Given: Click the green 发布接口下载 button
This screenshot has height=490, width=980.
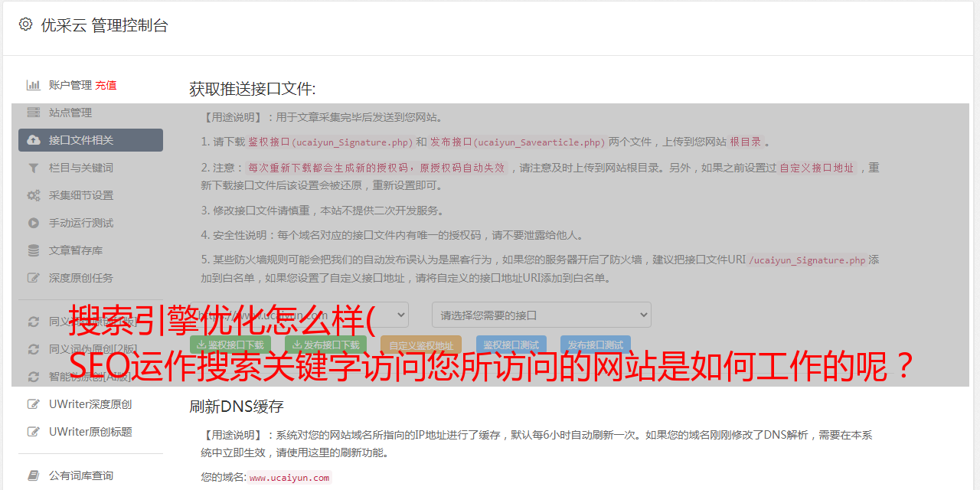Looking at the screenshot, I should coord(325,345).
